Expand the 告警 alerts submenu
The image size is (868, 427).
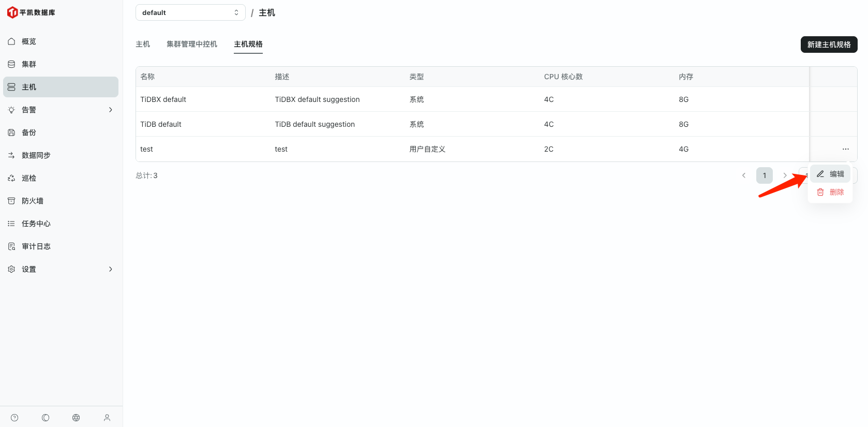[x=61, y=110]
